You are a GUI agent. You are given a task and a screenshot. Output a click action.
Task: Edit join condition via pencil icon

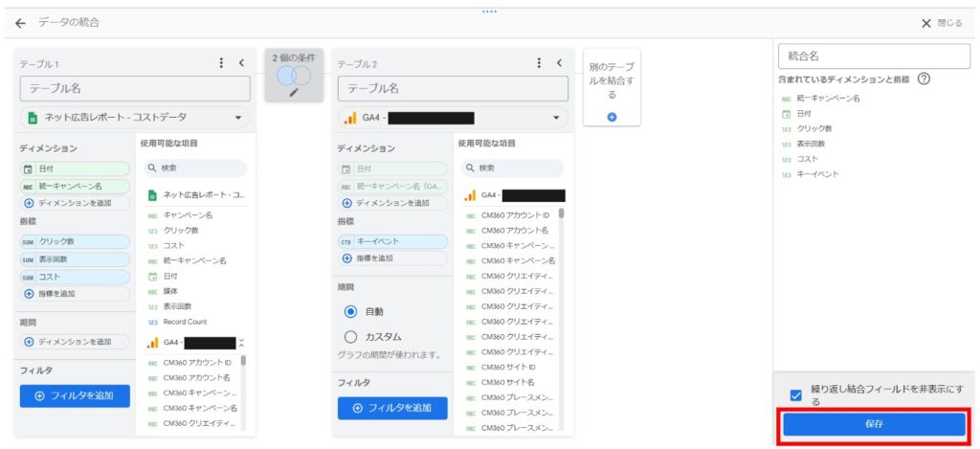click(x=294, y=93)
